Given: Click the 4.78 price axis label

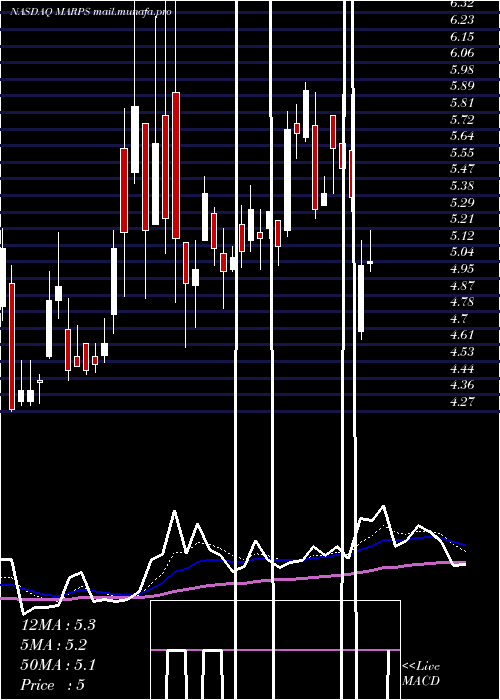Looking at the screenshot, I should tap(462, 302).
